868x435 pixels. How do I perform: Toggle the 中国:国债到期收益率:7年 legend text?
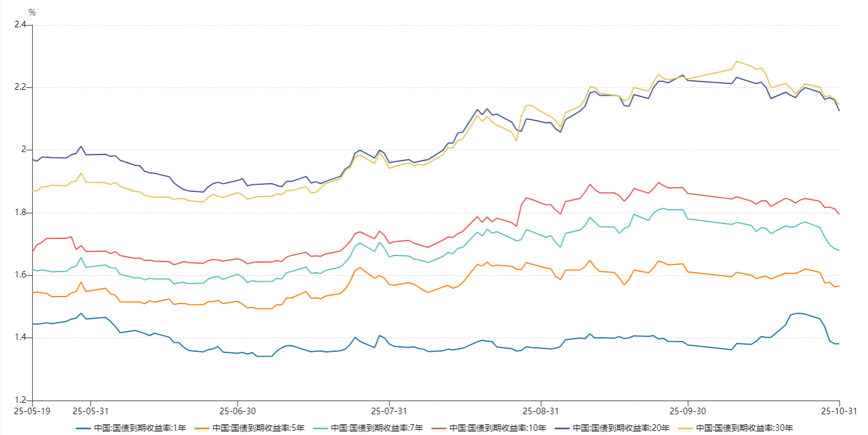pyautogui.click(x=377, y=428)
